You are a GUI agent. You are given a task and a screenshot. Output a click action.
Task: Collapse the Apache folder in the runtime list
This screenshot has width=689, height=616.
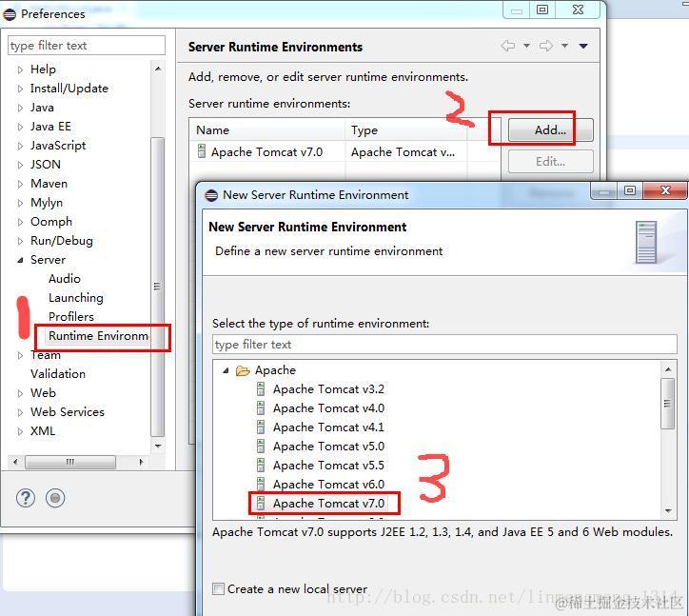click(226, 370)
